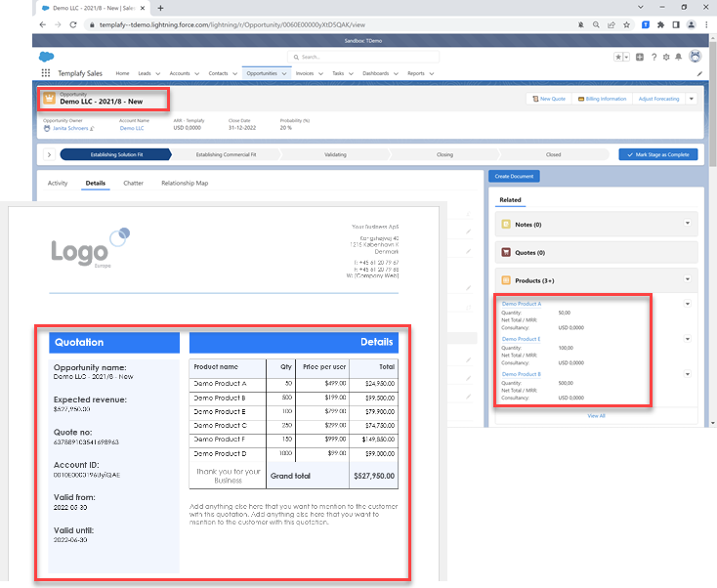Bookmark this tab with the star icon

coord(626,24)
